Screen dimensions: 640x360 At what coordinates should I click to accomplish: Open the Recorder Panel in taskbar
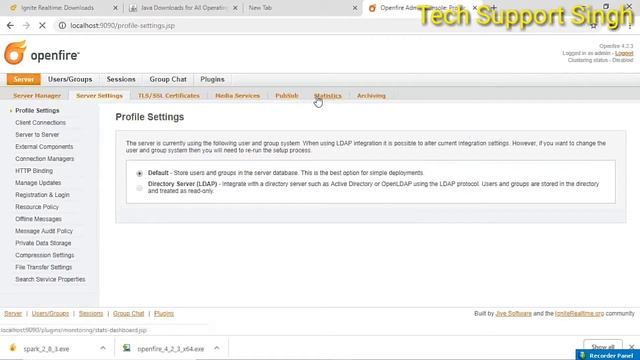pyautogui.click(x=608, y=356)
